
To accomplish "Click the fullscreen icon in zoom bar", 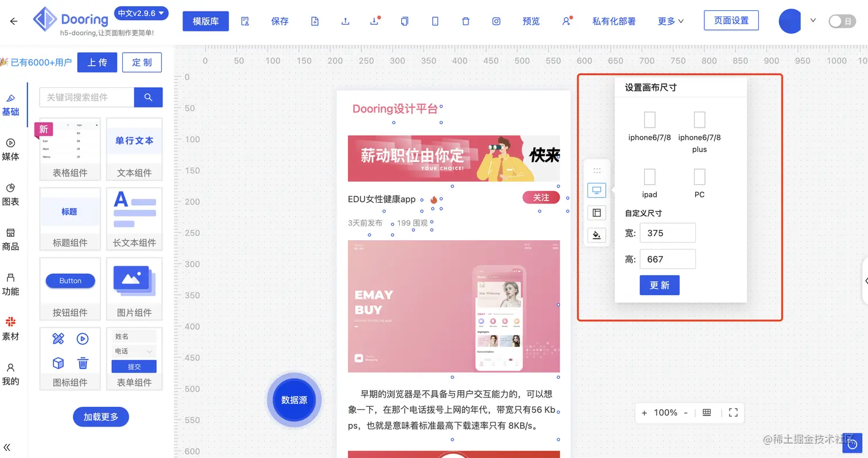I will coord(733,413).
